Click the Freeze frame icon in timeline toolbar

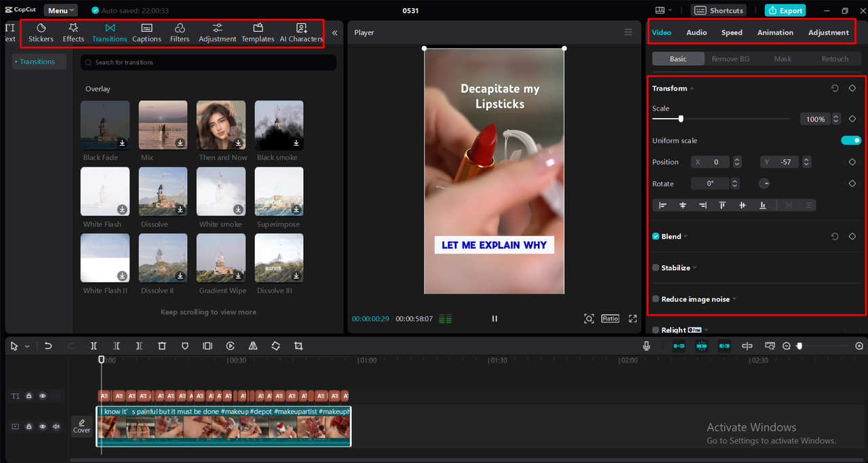[x=208, y=346]
